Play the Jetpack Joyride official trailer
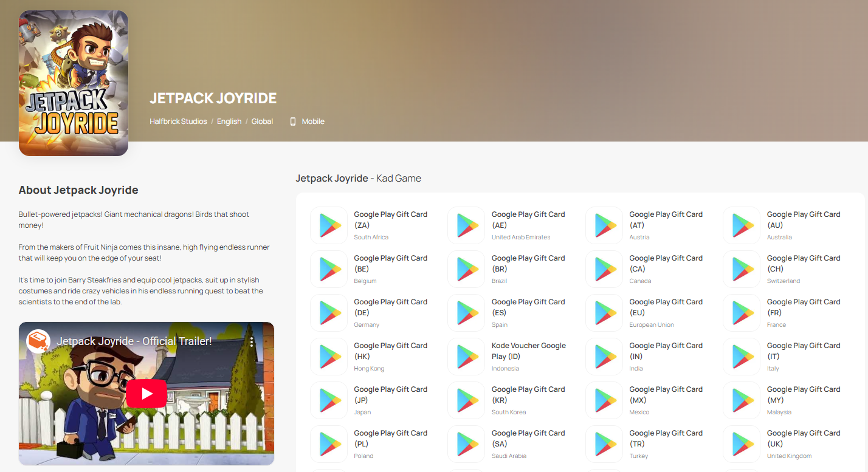 click(x=146, y=394)
